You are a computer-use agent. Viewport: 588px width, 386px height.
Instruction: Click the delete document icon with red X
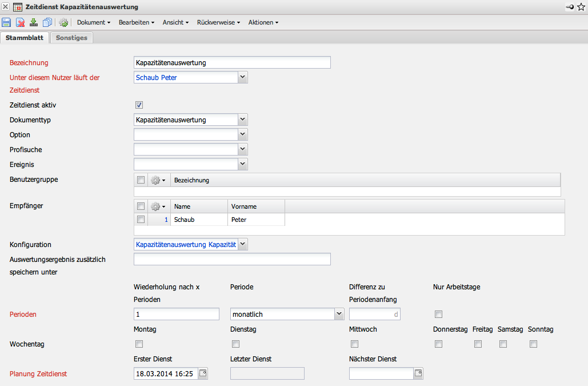point(20,22)
